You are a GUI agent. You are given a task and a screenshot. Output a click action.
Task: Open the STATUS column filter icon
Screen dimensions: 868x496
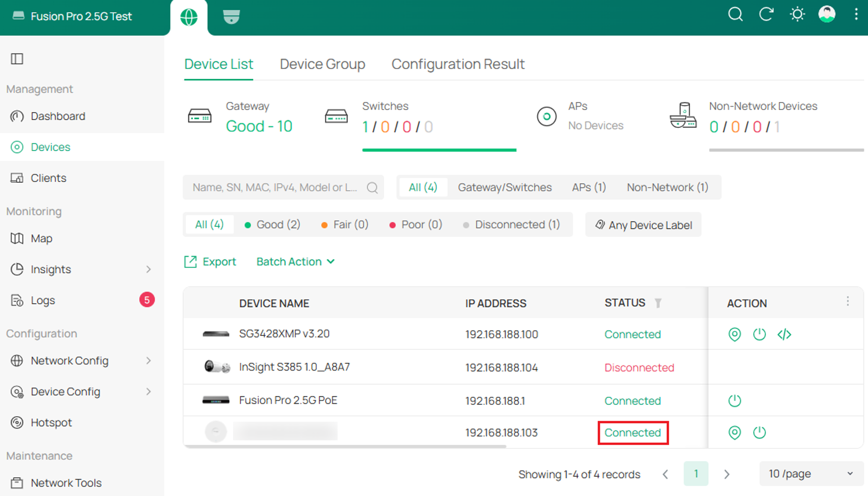[658, 303]
